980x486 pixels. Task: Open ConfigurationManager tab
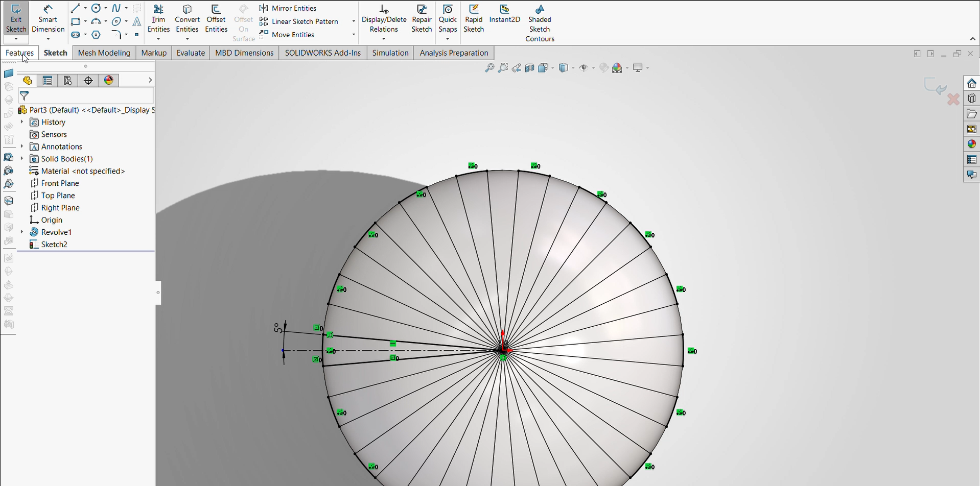[x=68, y=80]
